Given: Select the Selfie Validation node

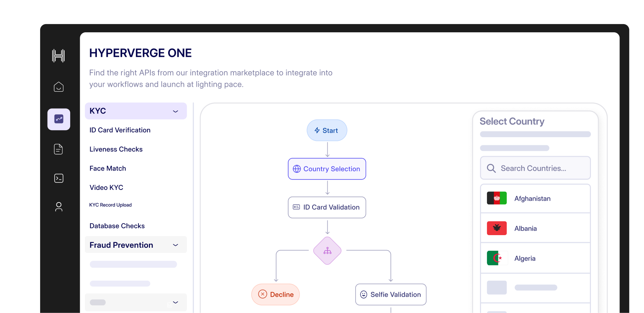Looking at the screenshot, I should (x=391, y=294).
